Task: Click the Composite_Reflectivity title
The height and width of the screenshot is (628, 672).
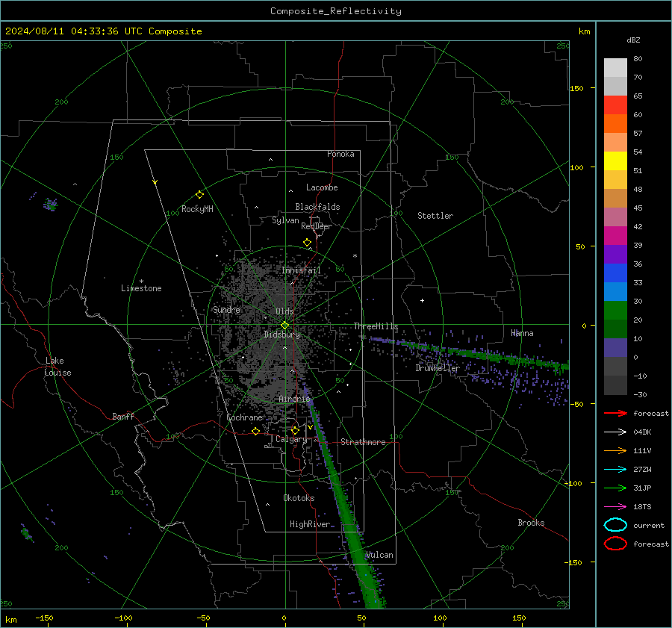Action: (x=336, y=11)
